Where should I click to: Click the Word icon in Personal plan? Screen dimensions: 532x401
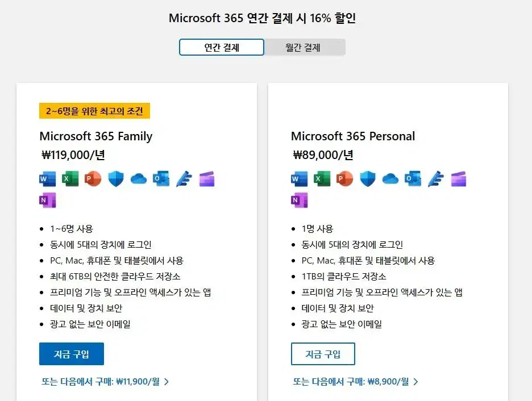[x=299, y=179]
